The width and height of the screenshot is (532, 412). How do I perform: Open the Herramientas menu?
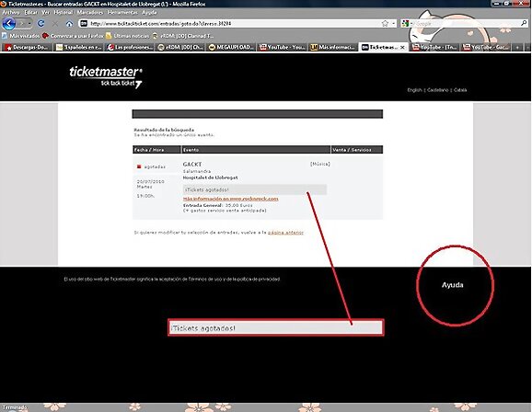click(x=122, y=13)
